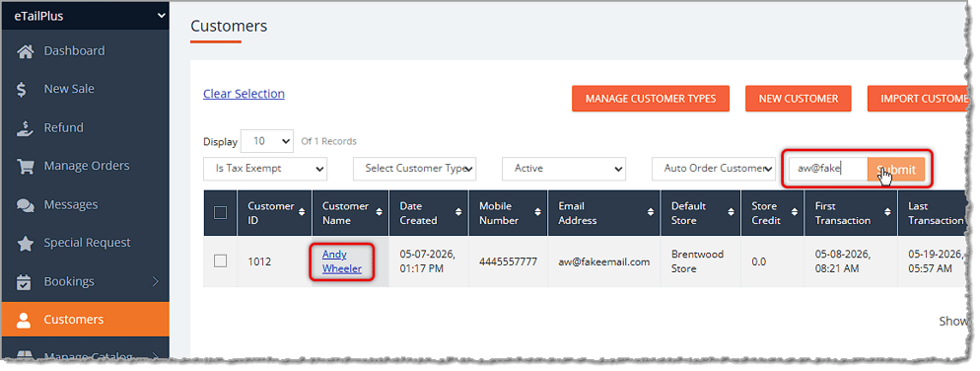Sort by Customer Name column arrows
The width and height of the screenshot is (980, 371).
pos(379,213)
